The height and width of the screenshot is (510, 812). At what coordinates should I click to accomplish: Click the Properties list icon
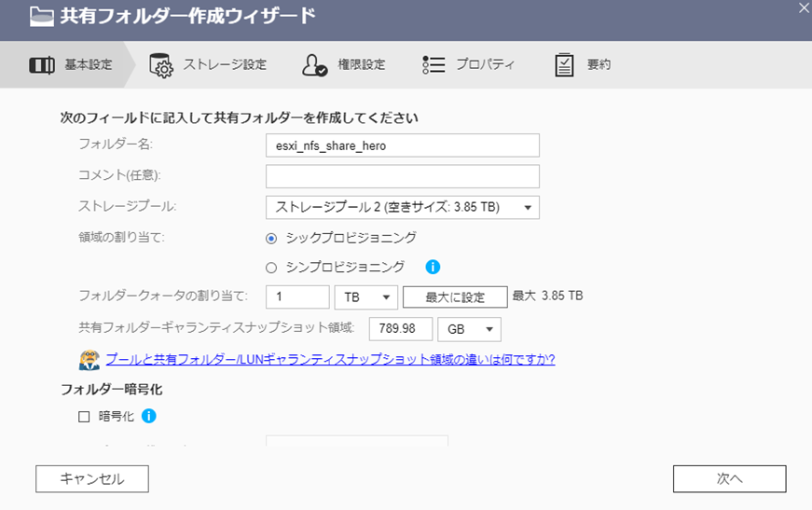[434, 65]
